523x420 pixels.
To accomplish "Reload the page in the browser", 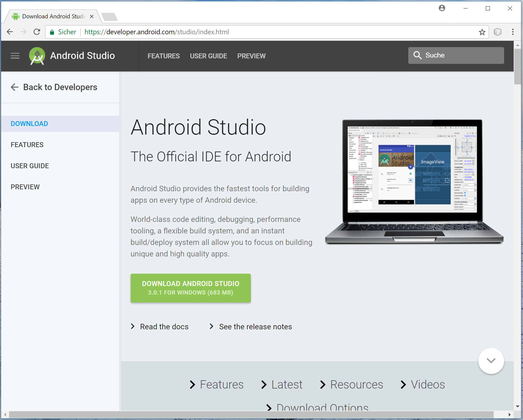I will (x=37, y=32).
